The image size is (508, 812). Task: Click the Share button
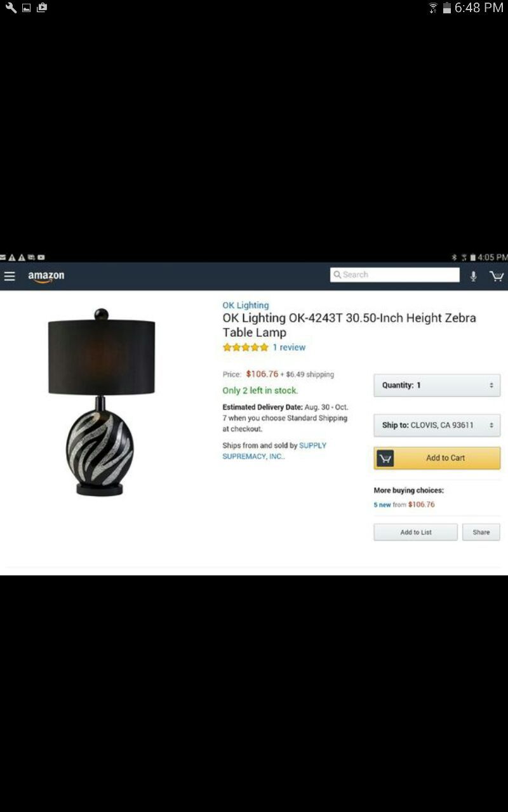tap(481, 532)
